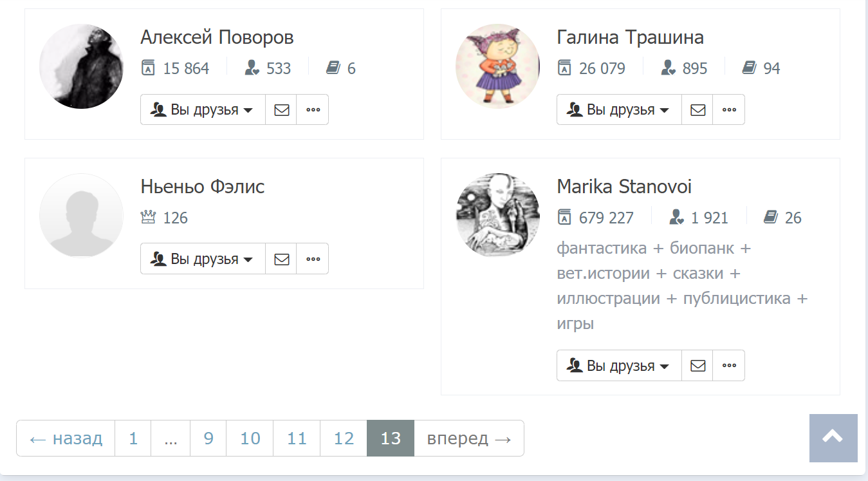Send a message to Алексей Поворов via the envelope icon

click(281, 109)
